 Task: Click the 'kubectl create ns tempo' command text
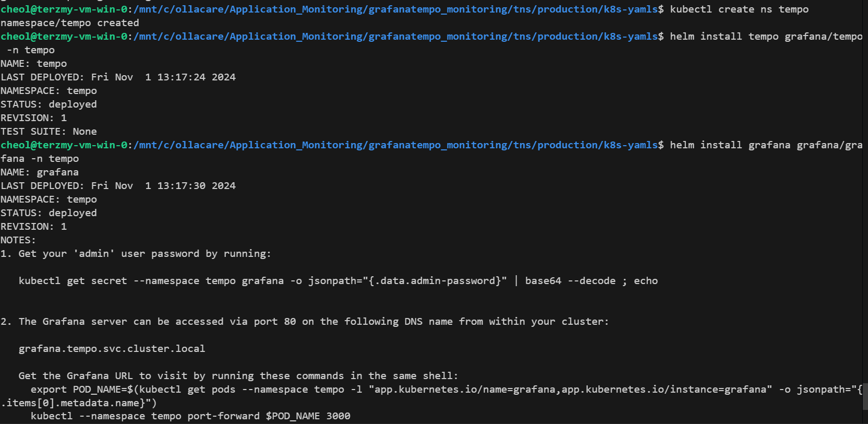pos(739,9)
